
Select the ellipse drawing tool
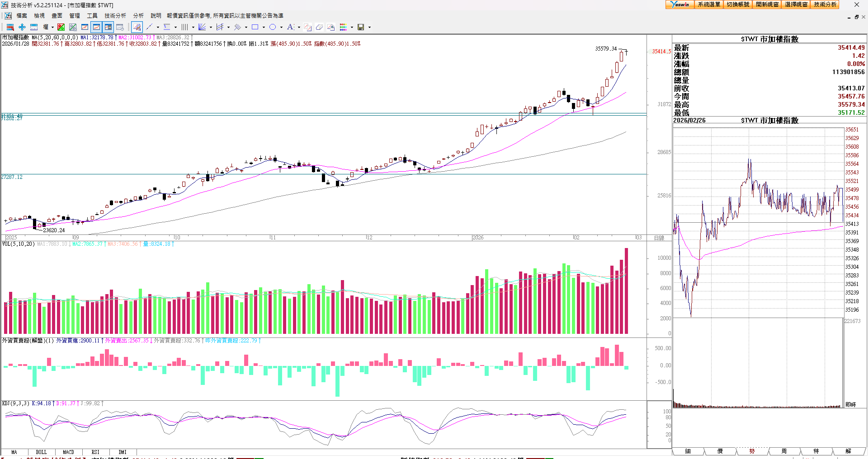coord(273,27)
